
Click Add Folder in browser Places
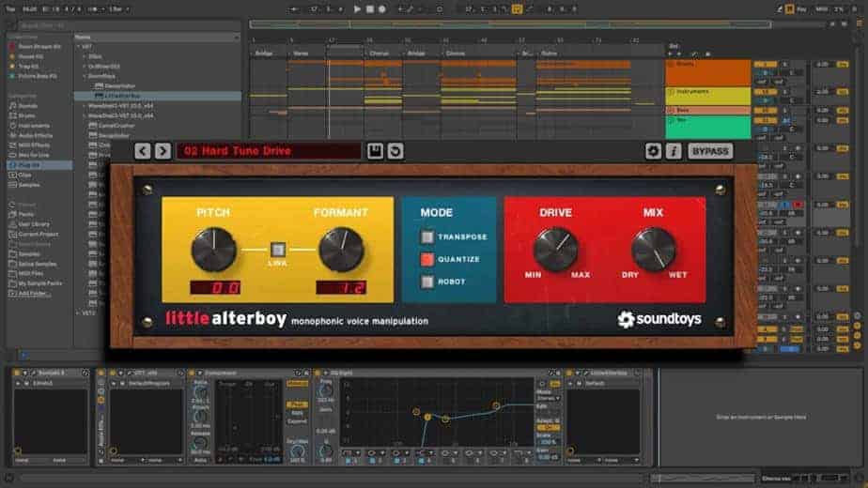31,293
